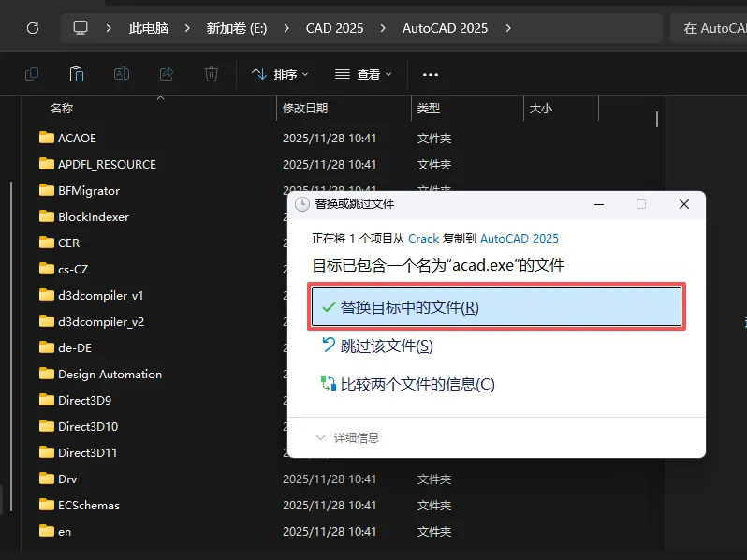
Task: Navigate to 此电脑 breadcrumb
Action: pyautogui.click(x=149, y=28)
